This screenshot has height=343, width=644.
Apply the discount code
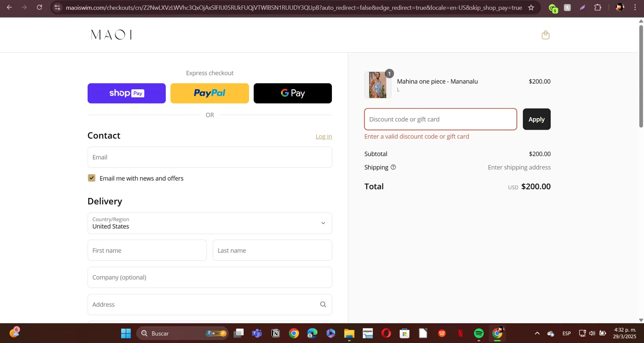(x=536, y=119)
